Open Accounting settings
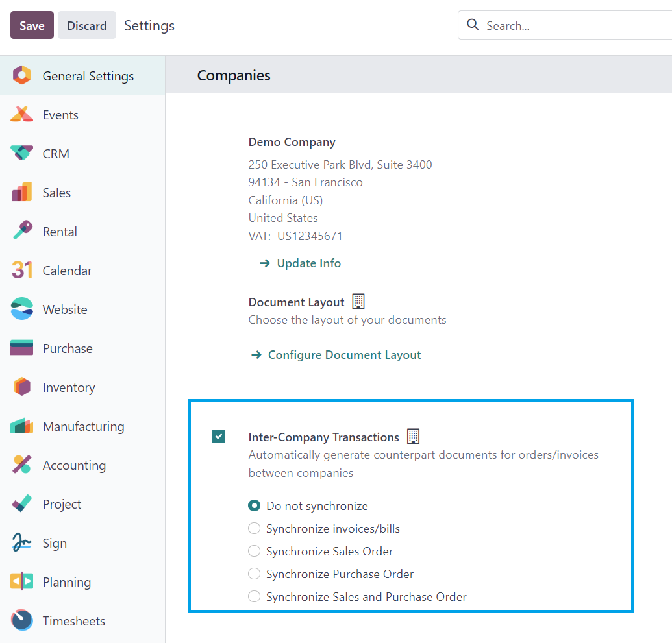 [82, 465]
